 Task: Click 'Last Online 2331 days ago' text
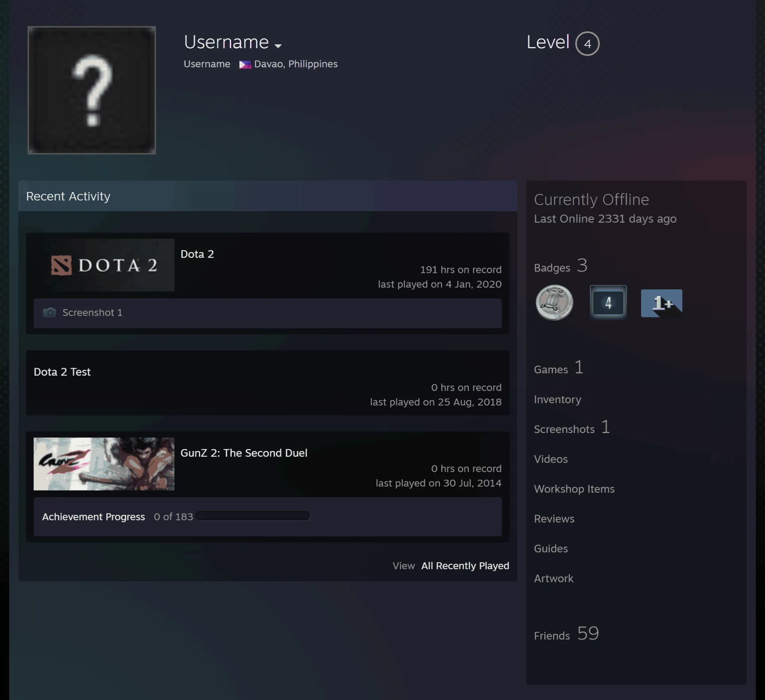click(x=605, y=219)
